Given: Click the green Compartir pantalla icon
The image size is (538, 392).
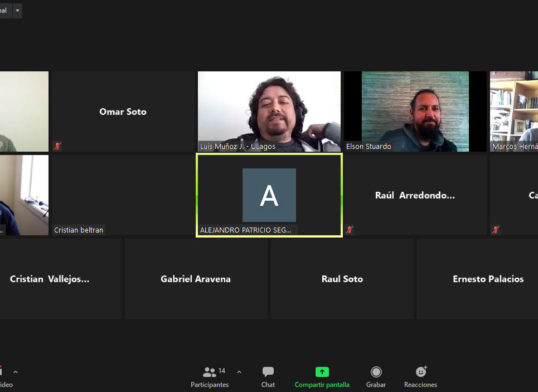Looking at the screenshot, I should coord(322,372).
